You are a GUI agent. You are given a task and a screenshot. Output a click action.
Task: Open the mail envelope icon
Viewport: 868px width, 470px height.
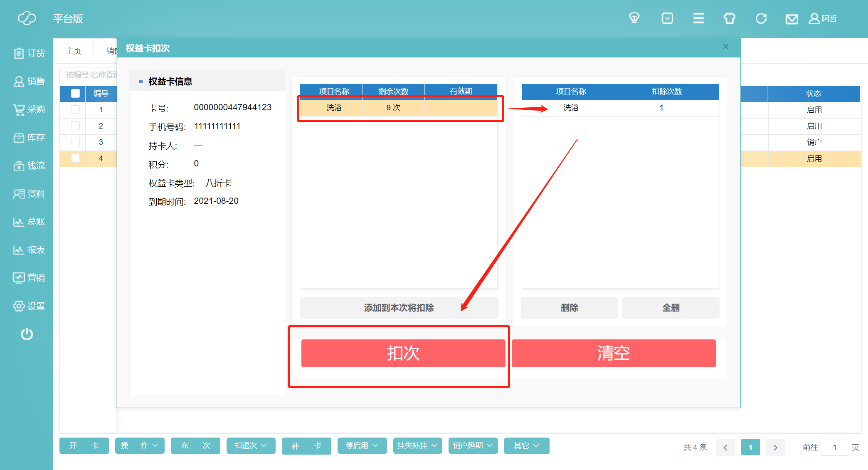click(792, 19)
